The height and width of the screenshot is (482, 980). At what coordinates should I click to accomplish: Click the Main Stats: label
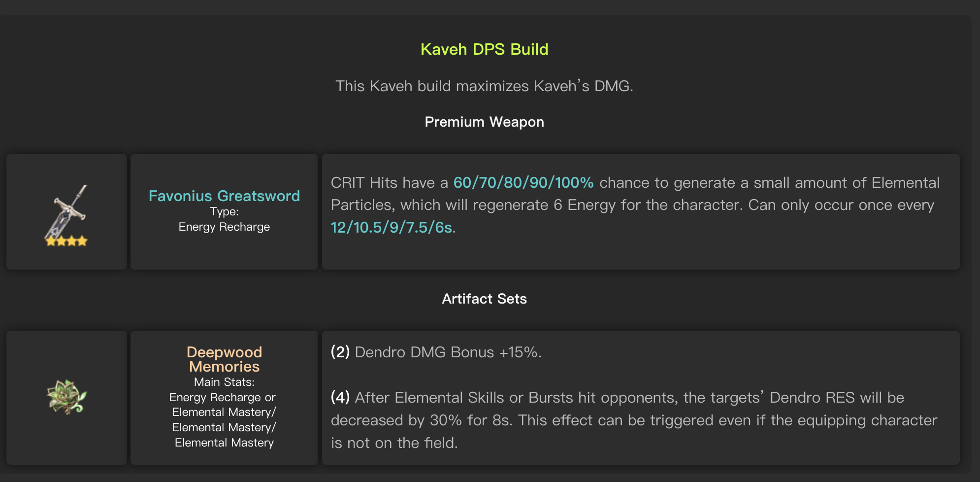coord(224,382)
